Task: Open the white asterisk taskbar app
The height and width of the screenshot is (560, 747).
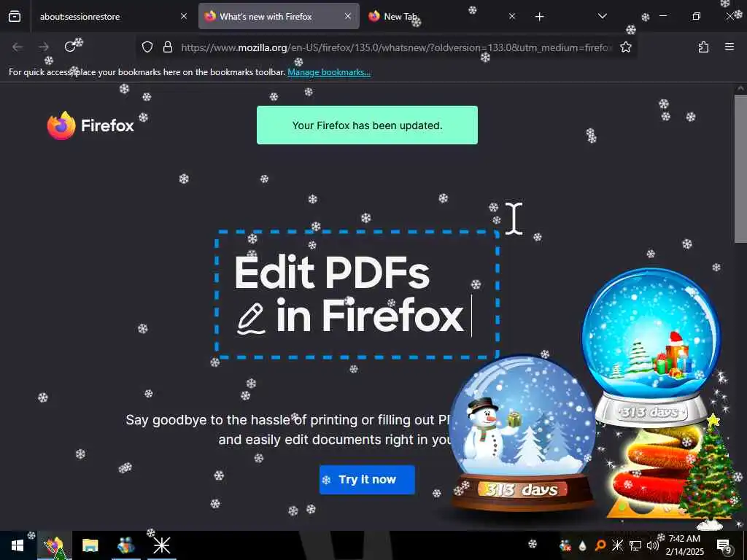Action: [x=161, y=545]
